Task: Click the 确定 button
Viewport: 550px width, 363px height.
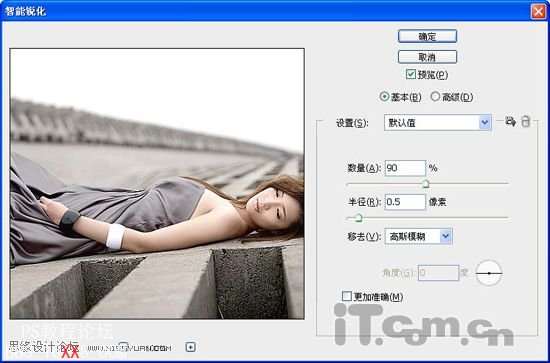Action: point(427,36)
